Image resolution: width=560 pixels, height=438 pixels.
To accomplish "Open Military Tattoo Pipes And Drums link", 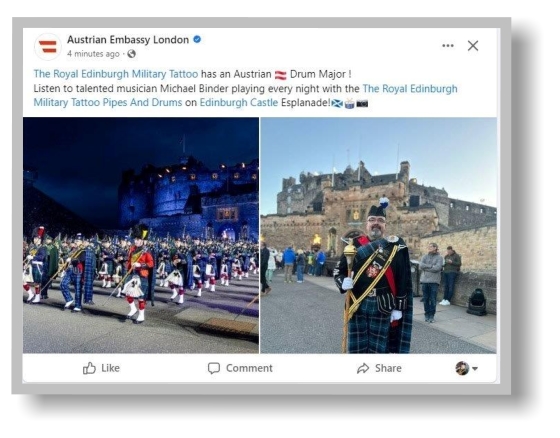I will 108,103.
